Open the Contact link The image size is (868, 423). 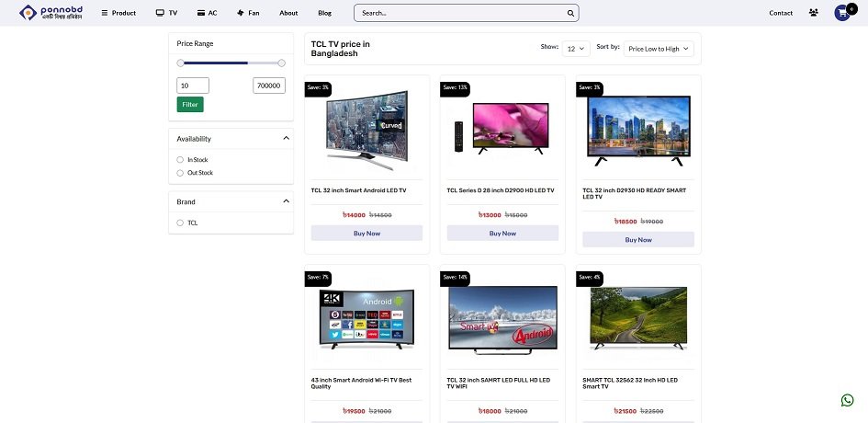point(781,13)
